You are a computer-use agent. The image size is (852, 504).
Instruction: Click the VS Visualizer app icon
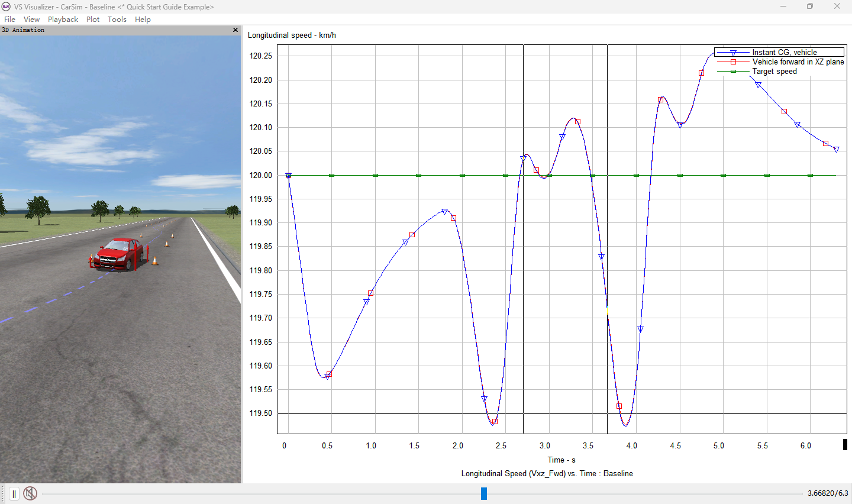(x=7, y=7)
